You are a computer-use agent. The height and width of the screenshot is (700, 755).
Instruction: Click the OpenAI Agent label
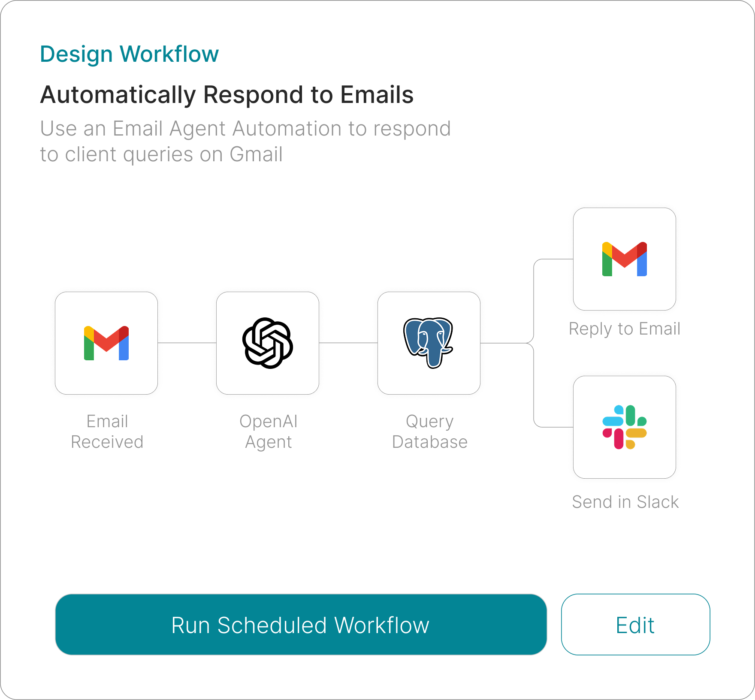pyautogui.click(x=268, y=431)
